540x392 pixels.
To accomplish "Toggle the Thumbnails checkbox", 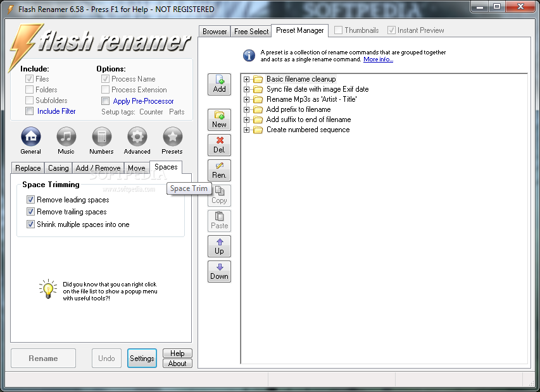I will [x=338, y=30].
